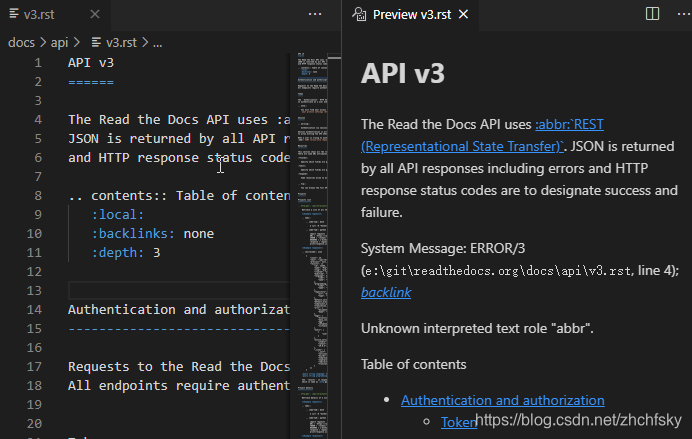This screenshot has height=439, width=692.
Task: Click 'Unknown interpreted text role' message
Action: pos(477,329)
